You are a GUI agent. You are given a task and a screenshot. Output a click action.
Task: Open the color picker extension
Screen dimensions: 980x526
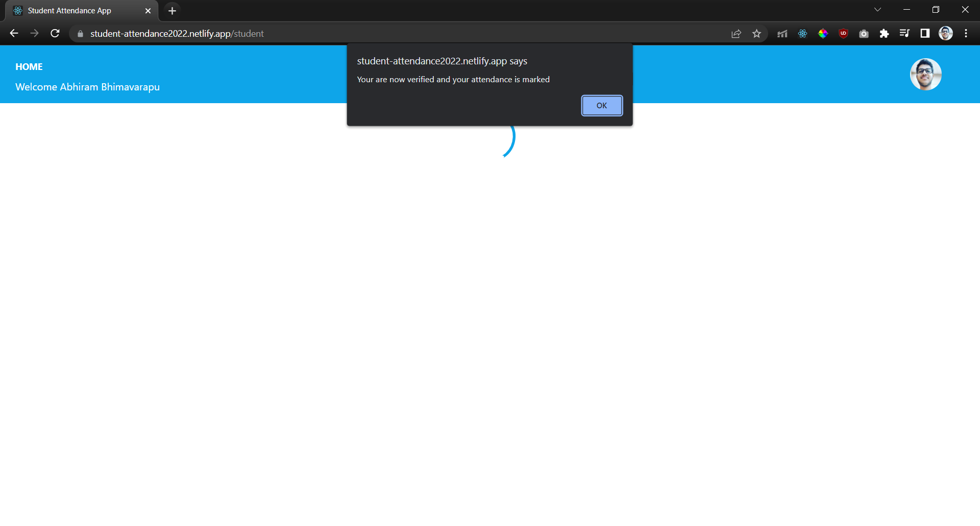click(822, 33)
